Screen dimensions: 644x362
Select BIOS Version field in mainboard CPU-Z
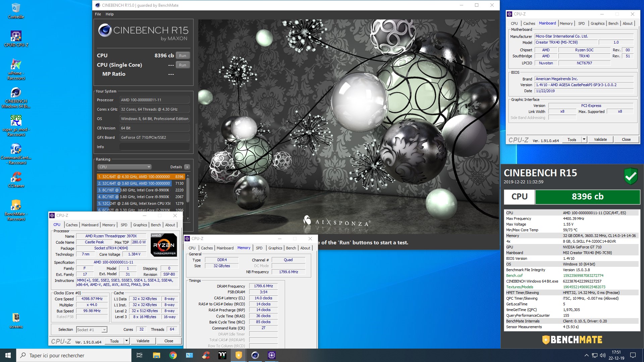[x=584, y=85]
